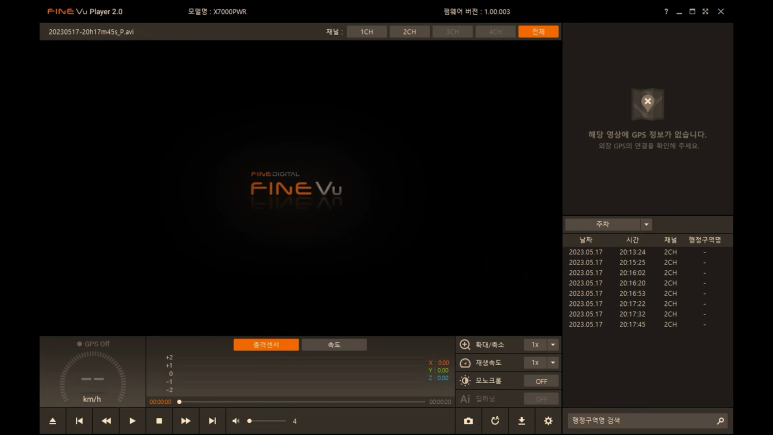Click the timeline position handle
This screenshot has width=773, height=435.
[179, 402]
